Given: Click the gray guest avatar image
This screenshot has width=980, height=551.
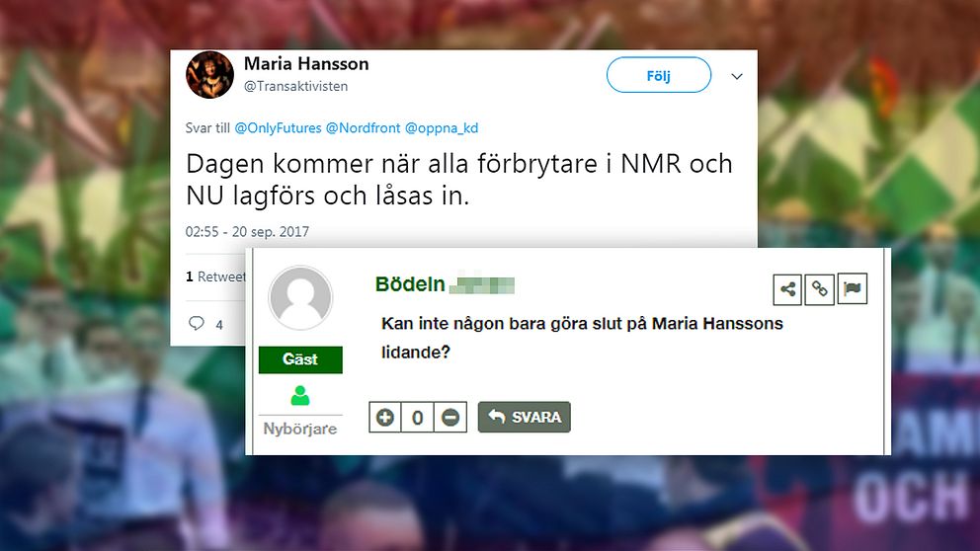Looking at the screenshot, I should tap(300, 298).
